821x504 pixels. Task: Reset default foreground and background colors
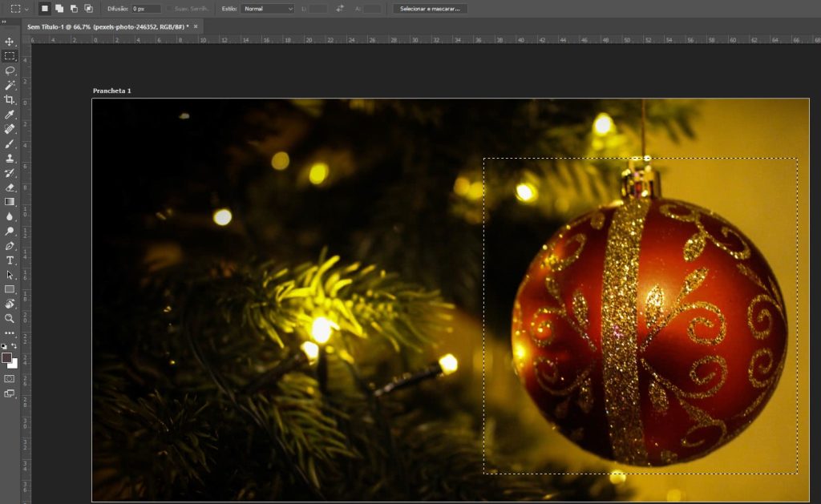click(4, 346)
